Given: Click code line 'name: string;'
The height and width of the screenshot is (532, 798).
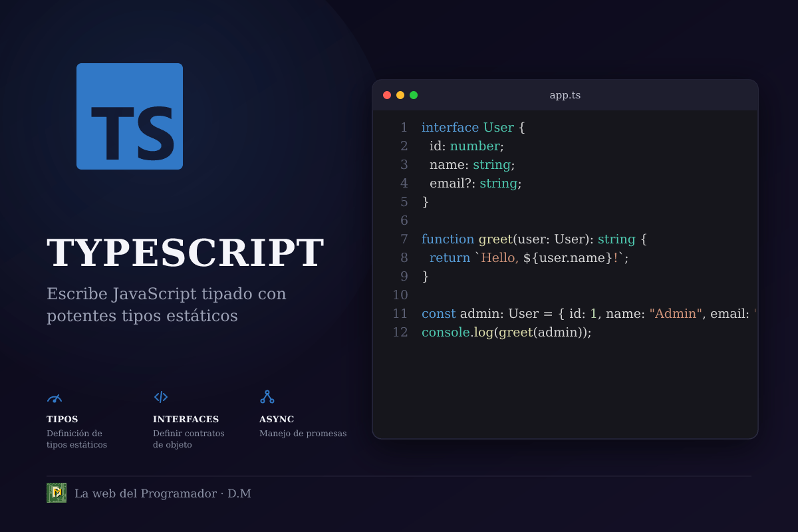Looking at the screenshot, I should tap(472, 164).
